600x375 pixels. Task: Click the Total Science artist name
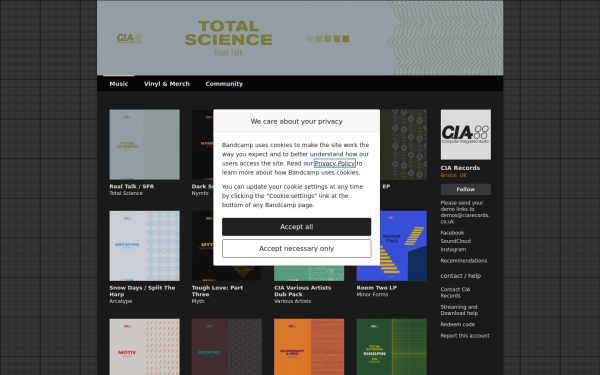[126, 193]
